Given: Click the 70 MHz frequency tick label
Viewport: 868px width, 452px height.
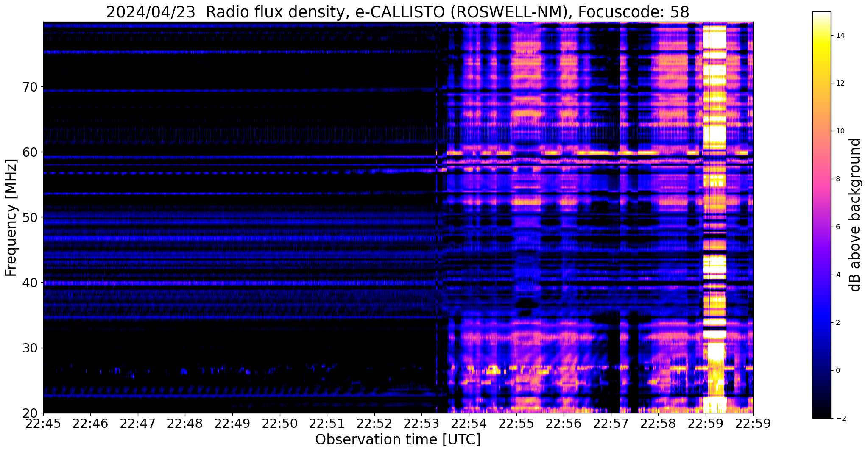Looking at the screenshot, I should (x=30, y=87).
